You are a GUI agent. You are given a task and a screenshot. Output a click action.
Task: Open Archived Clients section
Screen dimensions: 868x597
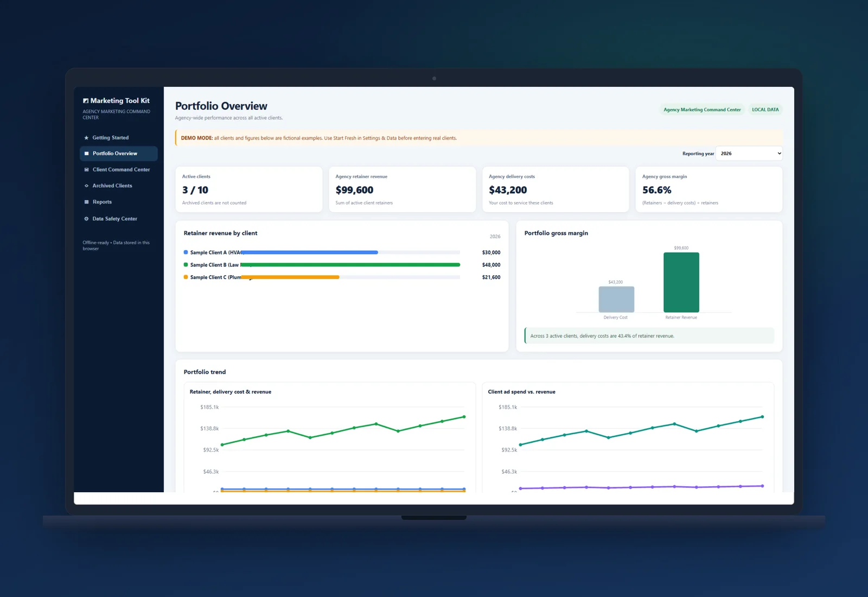119,186
